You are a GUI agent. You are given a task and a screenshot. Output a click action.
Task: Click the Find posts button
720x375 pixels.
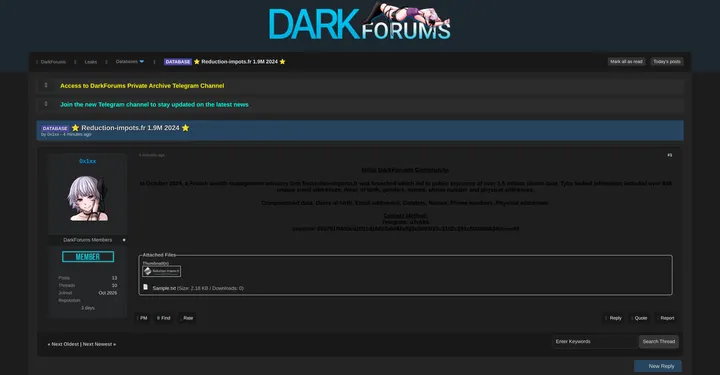click(163, 318)
